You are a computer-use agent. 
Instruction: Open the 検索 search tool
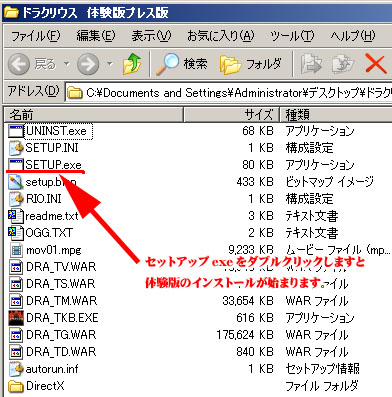tap(182, 63)
